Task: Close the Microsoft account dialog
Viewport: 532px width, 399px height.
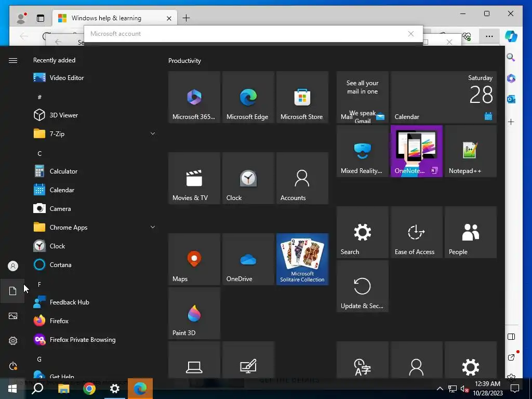Action: (x=411, y=34)
